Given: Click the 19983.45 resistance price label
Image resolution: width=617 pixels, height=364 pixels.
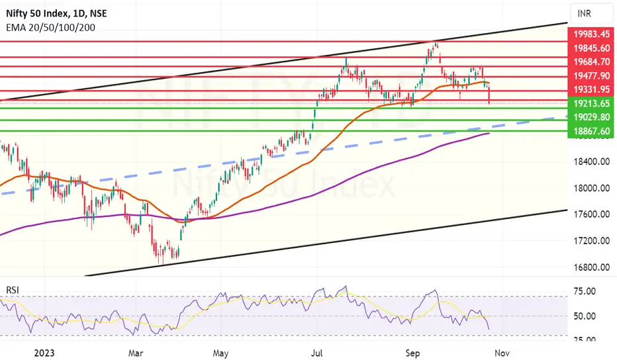Looking at the screenshot, I should pyautogui.click(x=591, y=34).
